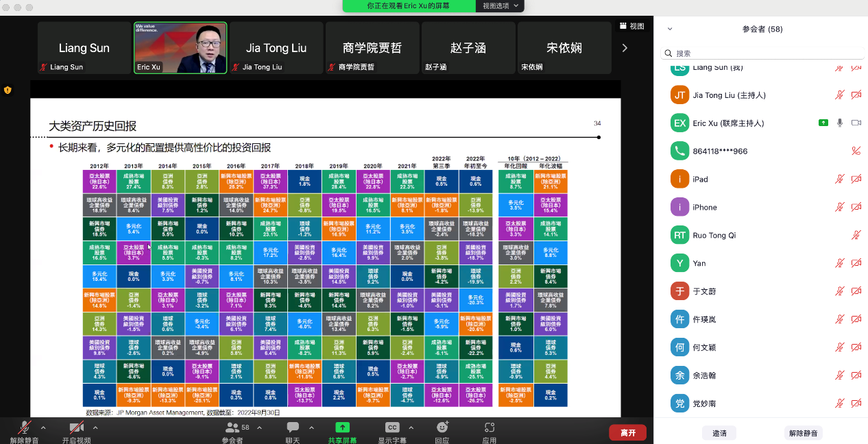Toggle the 解除静音 microphone in bottom toolbar
The image size is (868, 444).
click(x=24, y=428)
